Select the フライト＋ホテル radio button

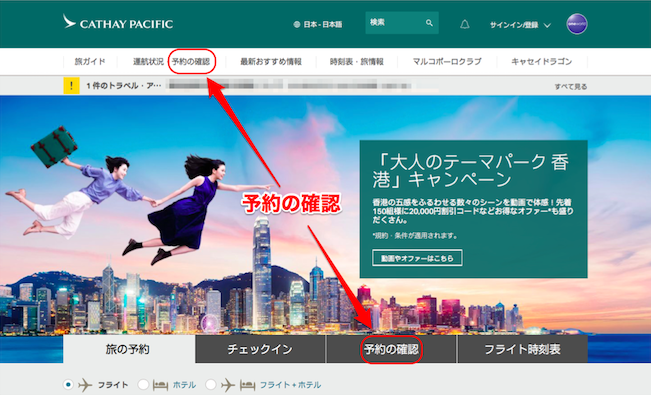coord(211,385)
